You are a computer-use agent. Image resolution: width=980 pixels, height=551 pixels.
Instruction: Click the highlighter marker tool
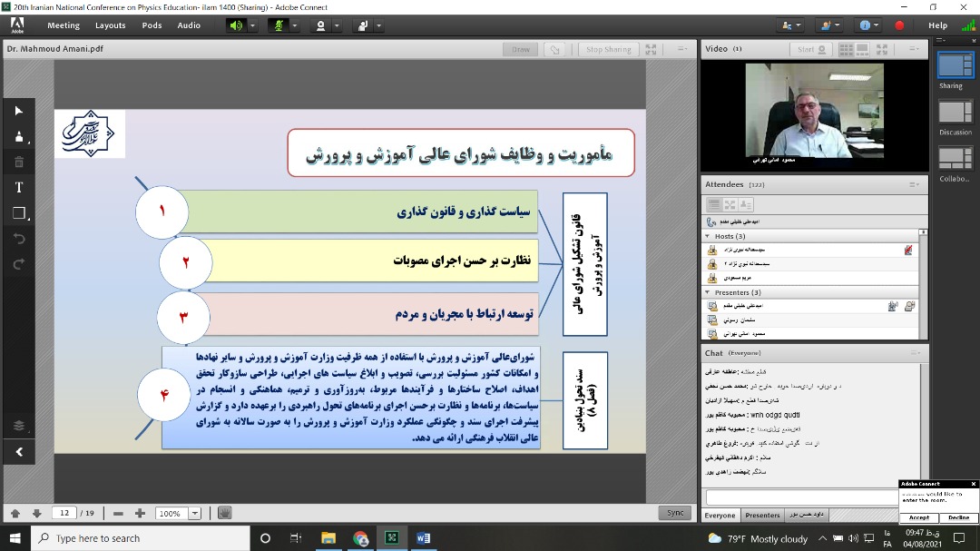19,137
